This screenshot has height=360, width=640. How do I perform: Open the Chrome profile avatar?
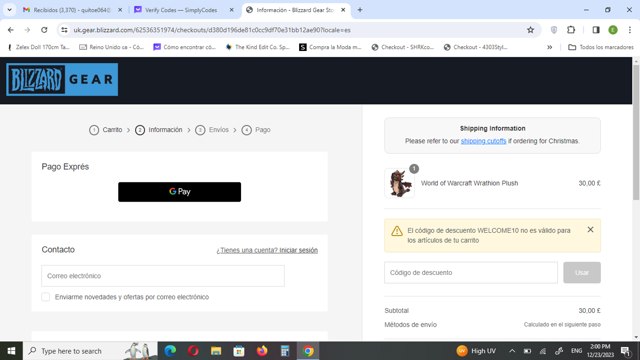613,30
